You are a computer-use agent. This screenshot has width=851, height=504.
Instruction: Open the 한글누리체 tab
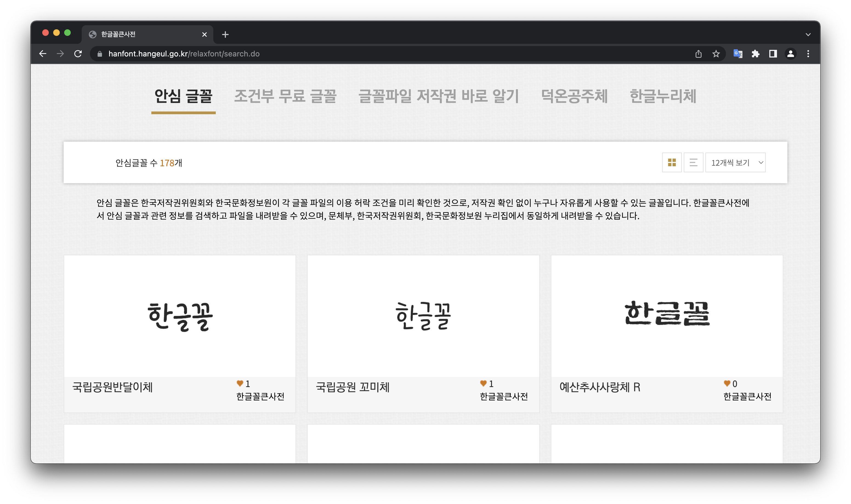pyautogui.click(x=663, y=96)
